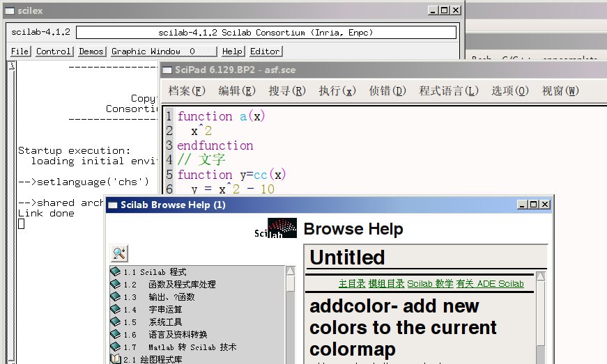Select tree item 1.5 系统工具
Screen dimensions: 607x364
[153, 322]
